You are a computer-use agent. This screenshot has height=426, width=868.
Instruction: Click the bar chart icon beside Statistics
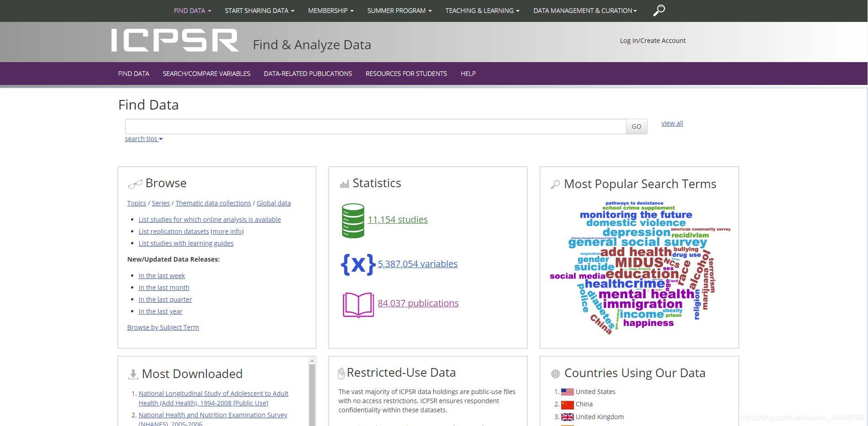coord(344,184)
